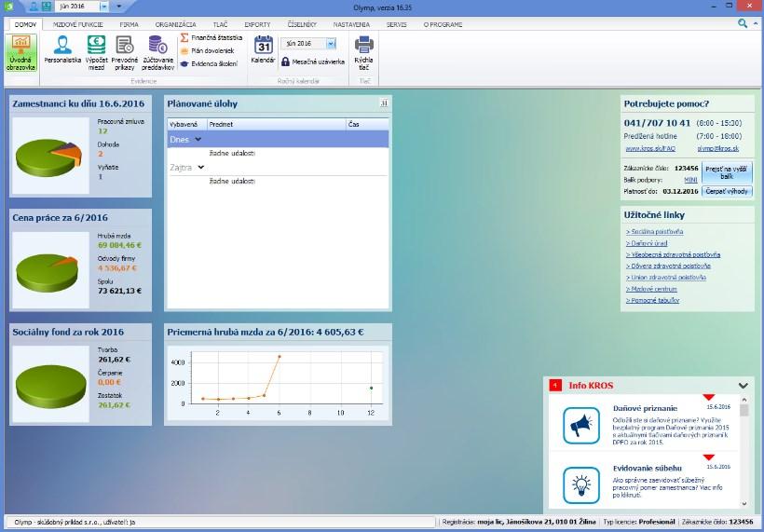Collapse the Dnes group chevron
This screenshot has width=764, height=532.
tap(198, 140)
